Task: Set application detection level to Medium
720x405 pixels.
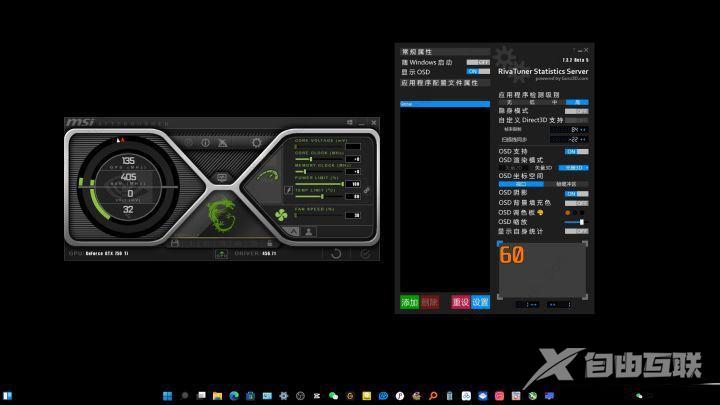Action: point(555,102)
